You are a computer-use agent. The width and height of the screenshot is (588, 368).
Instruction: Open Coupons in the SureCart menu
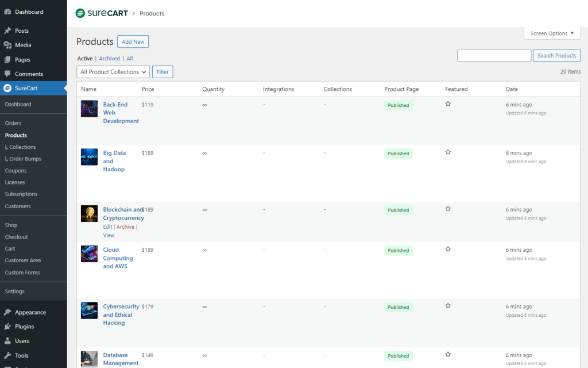16,171
